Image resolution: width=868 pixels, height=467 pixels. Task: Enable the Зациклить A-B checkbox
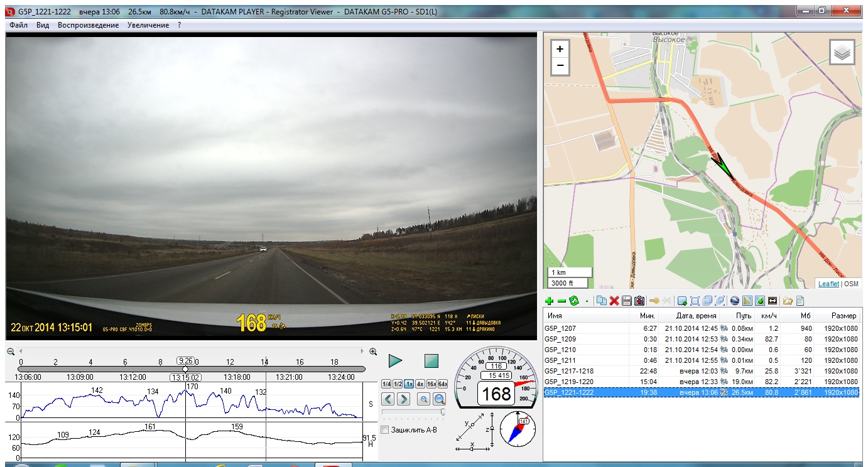click(x=385, y=429)
